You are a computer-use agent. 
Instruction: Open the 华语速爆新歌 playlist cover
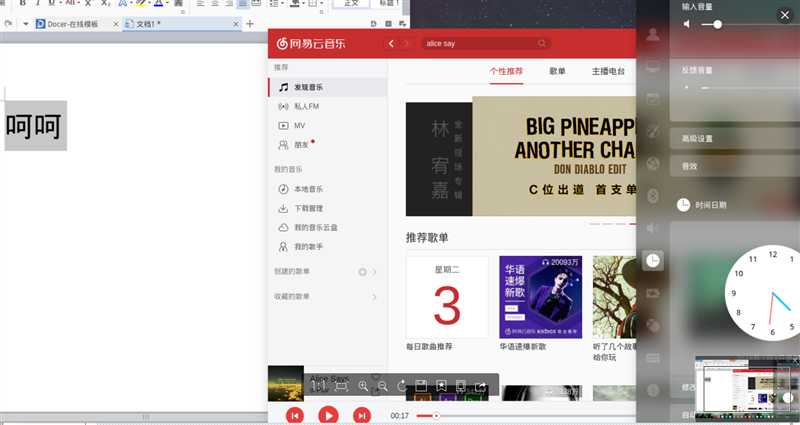tap(540, 297)
